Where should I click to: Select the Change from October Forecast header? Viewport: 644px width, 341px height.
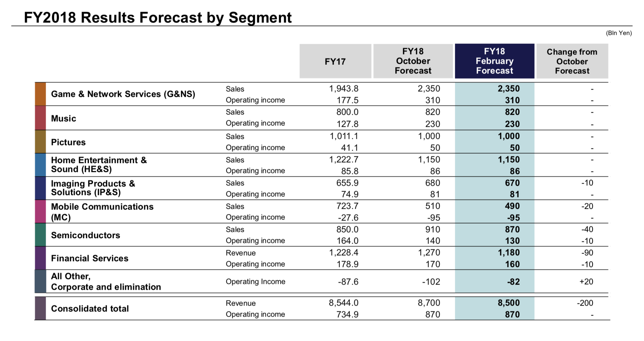pyautogui.click(x=572, y=61)
